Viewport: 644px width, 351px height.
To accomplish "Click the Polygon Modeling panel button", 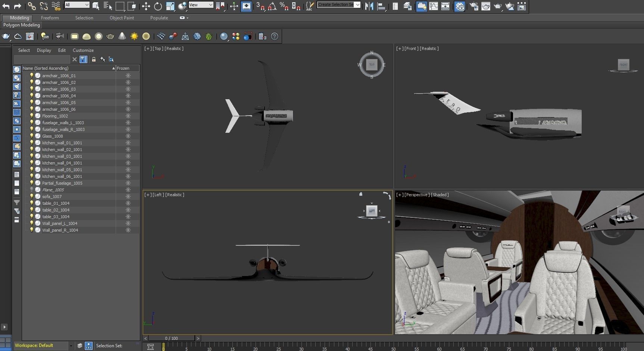I will tap(22, 25).
